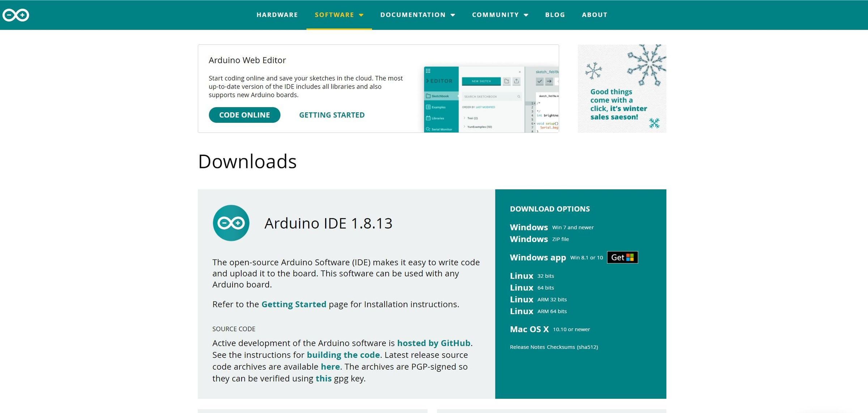Go to the Hardware menu item

click(x=277, y=15)
